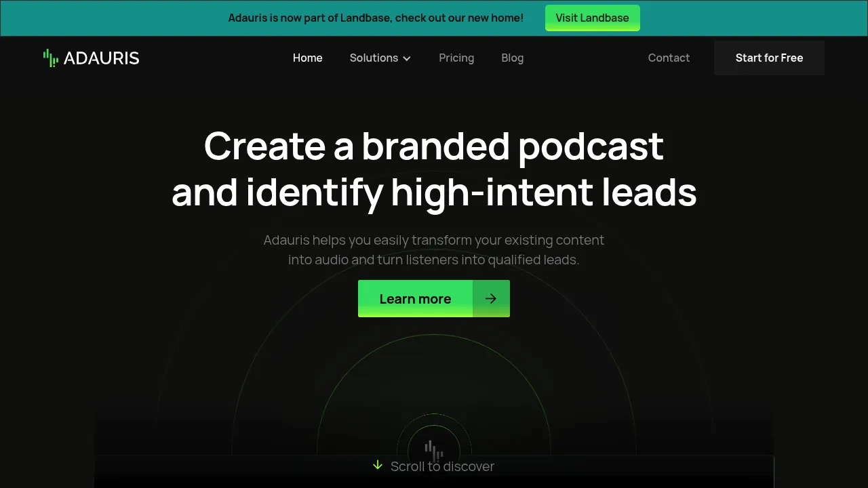Click the 'Adauris helps you easily transform' subtitle
This screenshot has width=868, height=488.
[x=434, y=240]
